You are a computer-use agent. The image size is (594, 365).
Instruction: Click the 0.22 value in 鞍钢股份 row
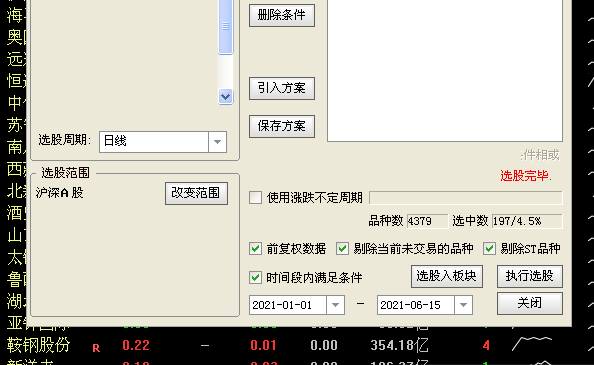pyautogui.click(x=136, y=345)
